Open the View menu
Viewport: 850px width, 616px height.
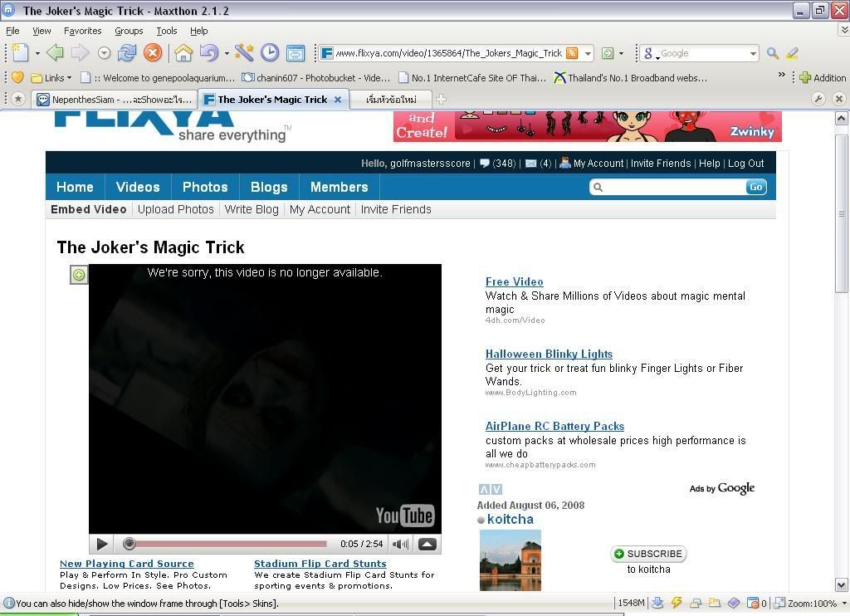click(x=42, y=31)
